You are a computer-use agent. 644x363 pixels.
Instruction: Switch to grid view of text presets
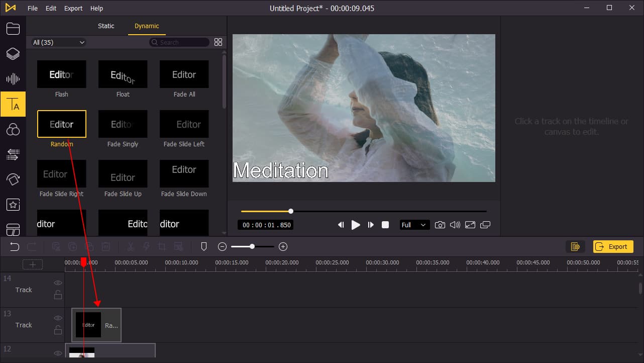click(x=218, y=42)
